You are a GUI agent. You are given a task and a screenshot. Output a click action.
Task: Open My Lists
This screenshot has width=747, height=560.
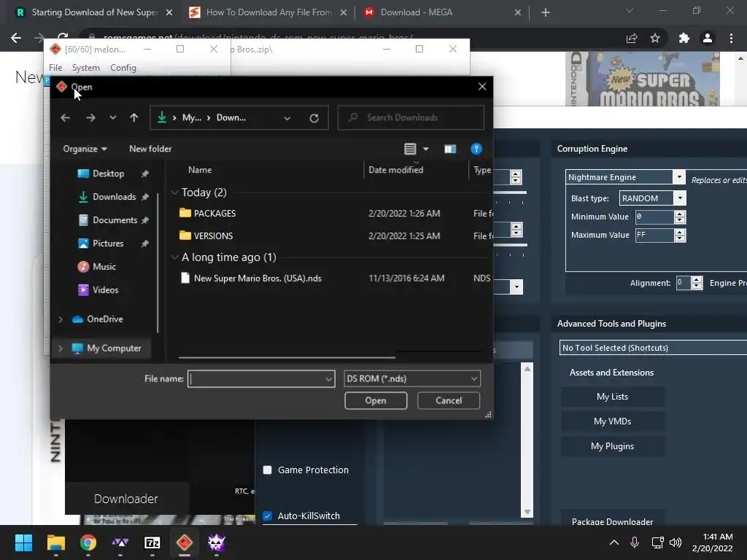coord(612,397)
